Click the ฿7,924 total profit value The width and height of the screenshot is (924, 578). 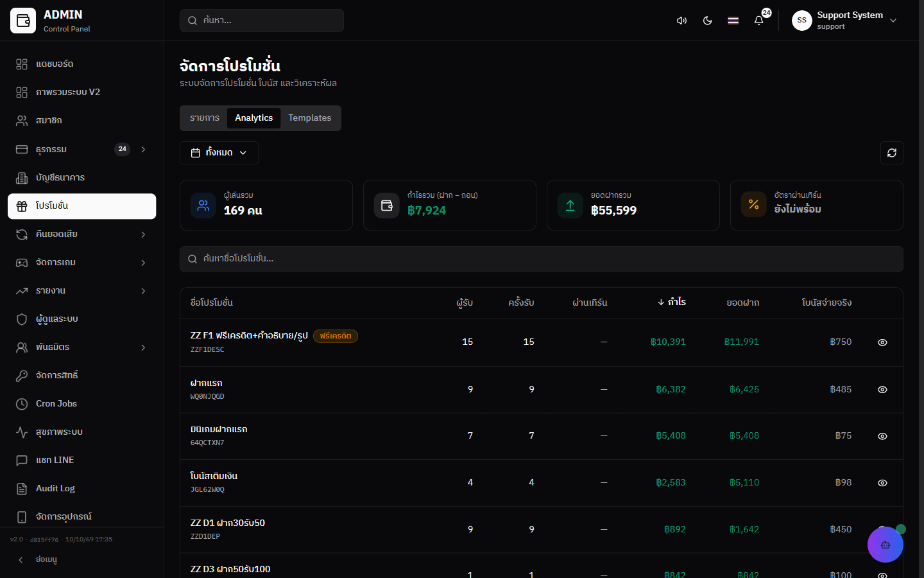(x=427, y=211)
